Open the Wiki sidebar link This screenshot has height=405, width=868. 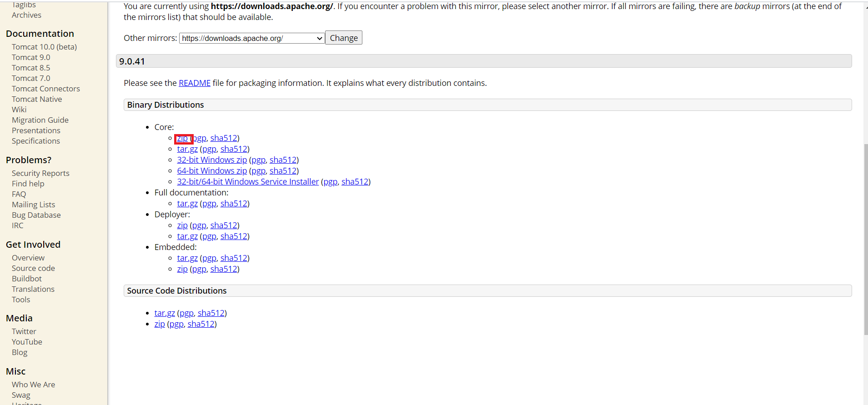pyautogui.click(x=19, y=110)
